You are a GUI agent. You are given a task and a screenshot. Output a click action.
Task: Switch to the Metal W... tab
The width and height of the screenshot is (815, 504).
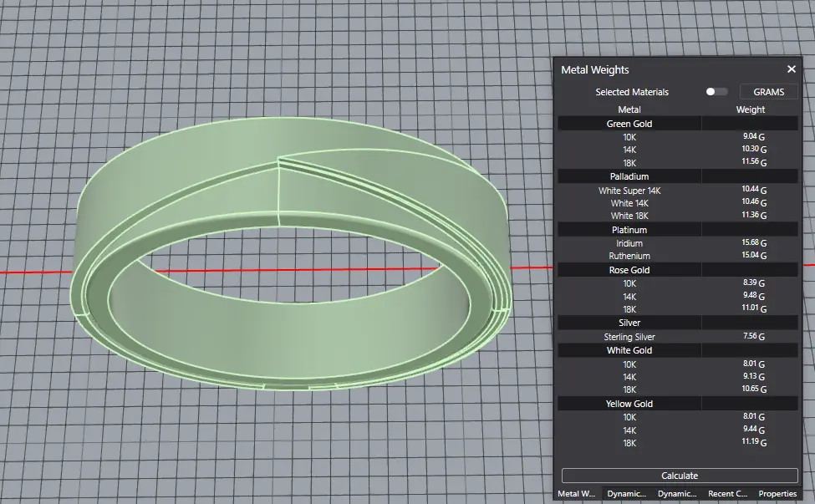coord(578,494)
